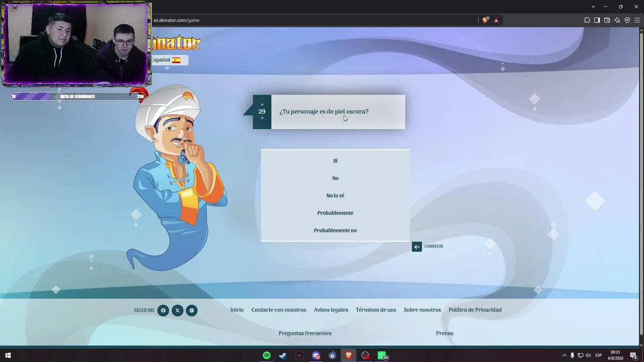Open the Prensa footer link
The height and width of the screenshot is (362, 644).
tap(445, 333)
